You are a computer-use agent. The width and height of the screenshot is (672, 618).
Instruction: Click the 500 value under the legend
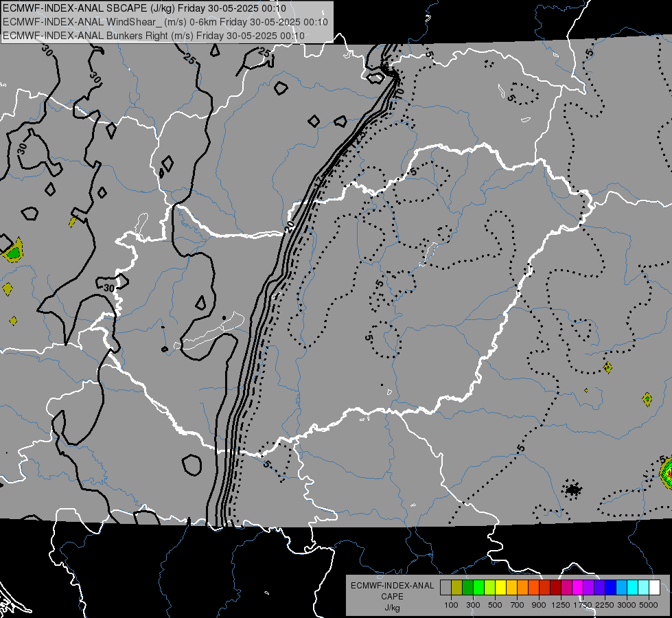tap(495, 605)
